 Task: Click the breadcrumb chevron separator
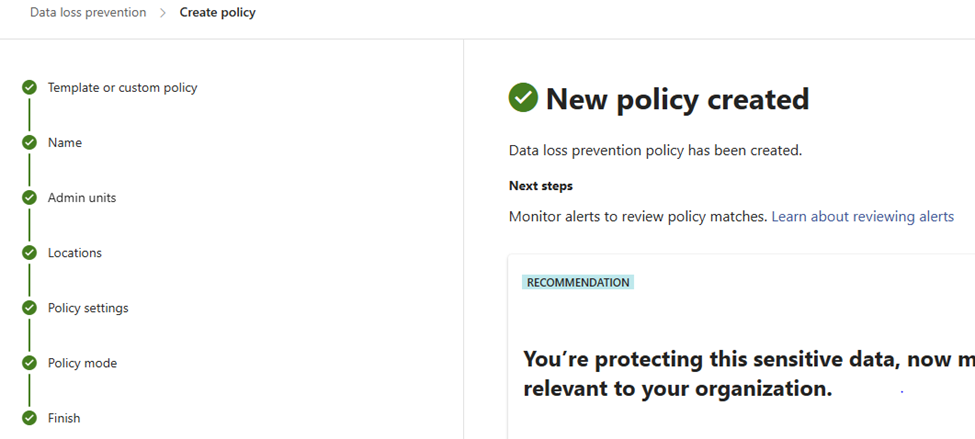coord(163,13)
